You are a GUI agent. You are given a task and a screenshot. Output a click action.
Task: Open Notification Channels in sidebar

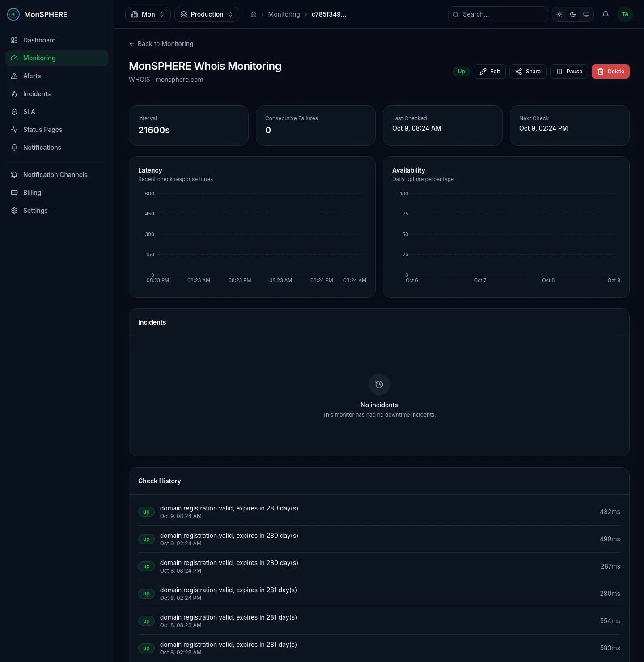click(57, 175)
